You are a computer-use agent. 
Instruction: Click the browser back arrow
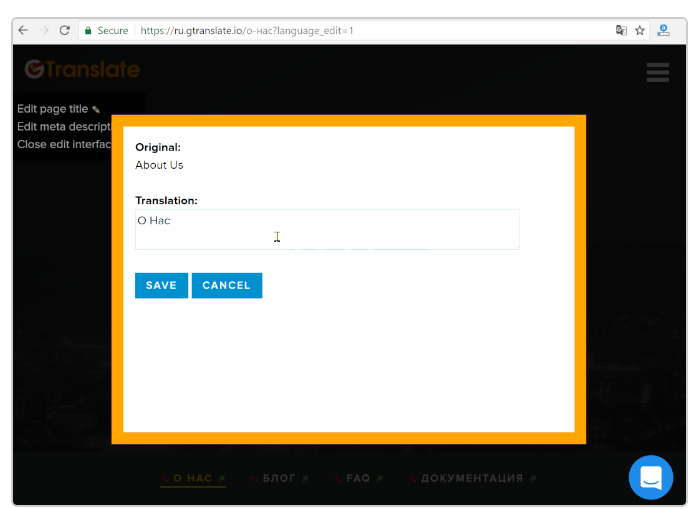click(x=24, y=31)
